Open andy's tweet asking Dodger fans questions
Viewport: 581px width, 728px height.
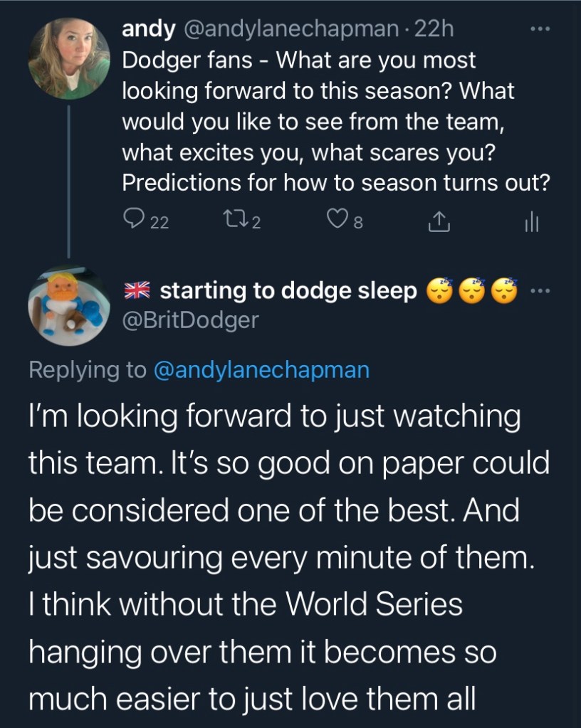pyautogui.click(x=335, y=122)
